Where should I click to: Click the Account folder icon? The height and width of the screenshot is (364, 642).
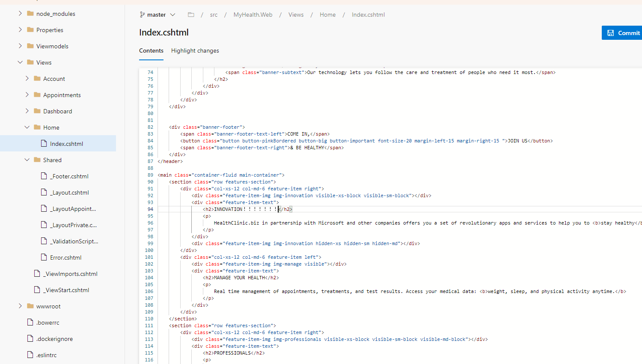(37, 79)
